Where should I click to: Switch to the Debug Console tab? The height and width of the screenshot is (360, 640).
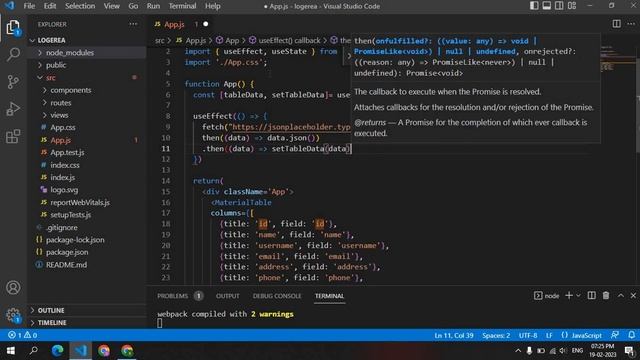pyautogui.click(x=277, y=296)
